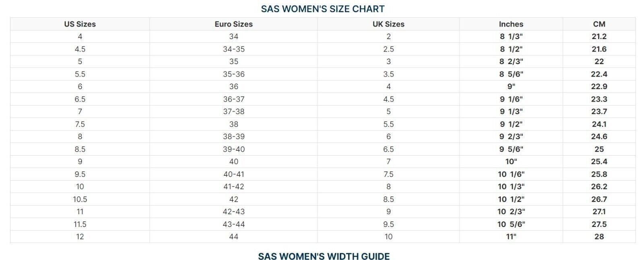Image resolution: width=644 pixels, height=260 pixels.
Task: Click the 11" inches cell
Action: point(511,237)
